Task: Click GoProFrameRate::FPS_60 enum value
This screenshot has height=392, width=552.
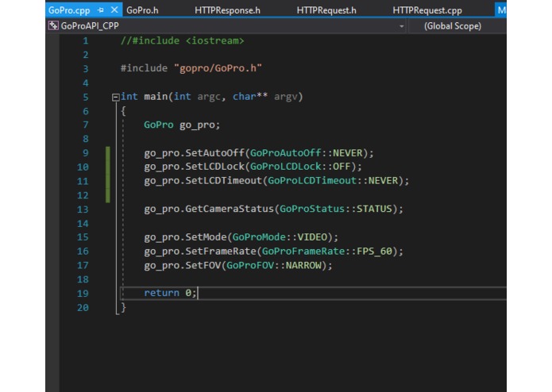Action: [x=326, y=251]
